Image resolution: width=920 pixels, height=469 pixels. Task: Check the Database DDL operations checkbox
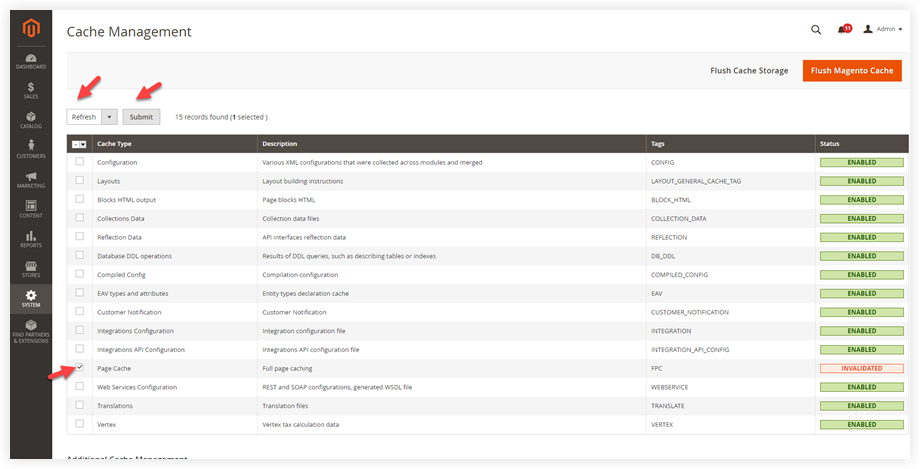pos(80,255)
